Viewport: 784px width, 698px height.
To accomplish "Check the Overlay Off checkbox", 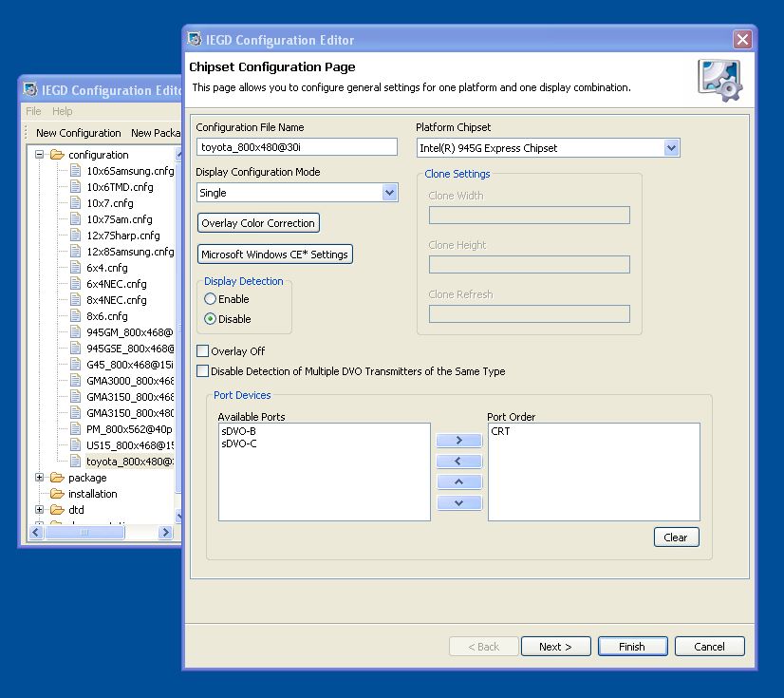I will [202, 351].
